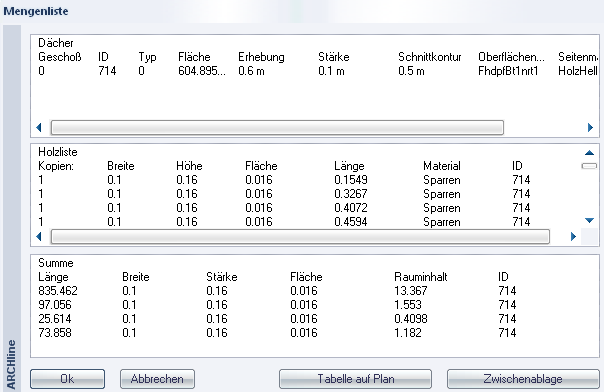Viewport: 604px width, 392px height.
Task: Confirm the dialog with the Ok button
Action: click(x=67, y=379)
